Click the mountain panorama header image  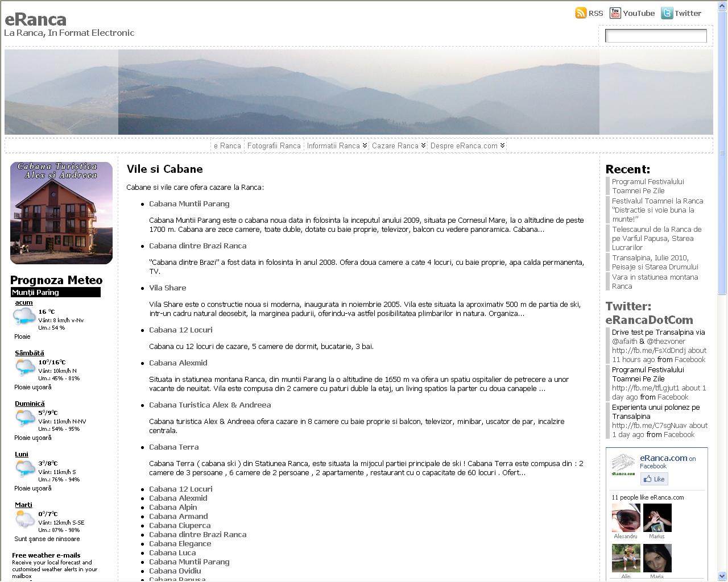[359, 92]
